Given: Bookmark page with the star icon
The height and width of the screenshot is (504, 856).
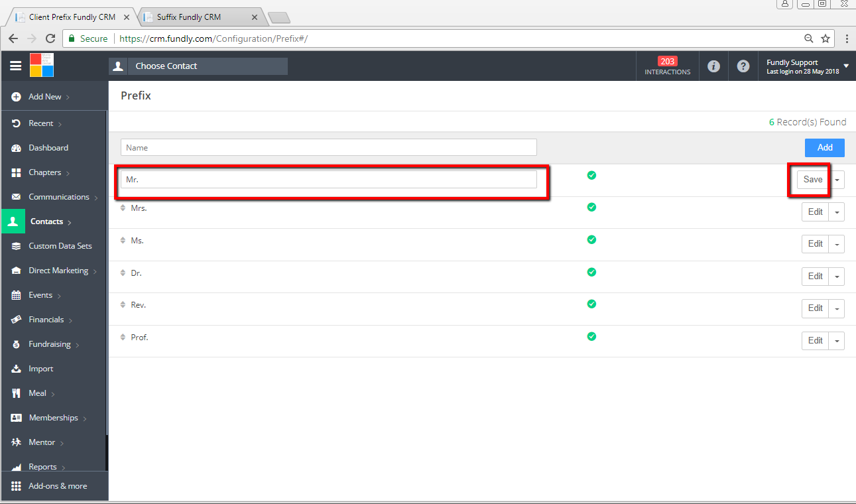Looking at the screenshot, I should [825, 38].
